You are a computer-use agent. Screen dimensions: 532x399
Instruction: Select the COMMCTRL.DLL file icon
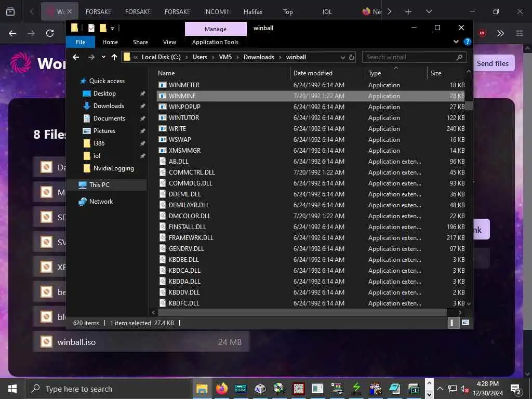[163, 172]
